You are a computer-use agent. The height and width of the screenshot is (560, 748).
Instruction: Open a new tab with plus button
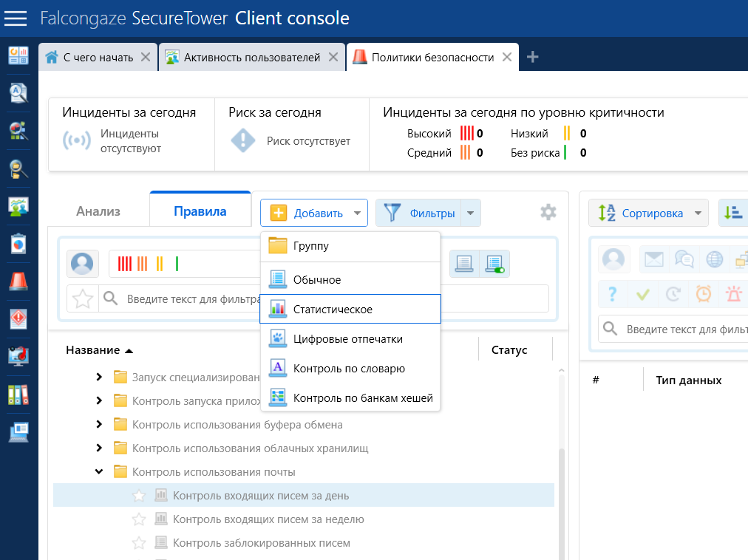coord(532,57)
